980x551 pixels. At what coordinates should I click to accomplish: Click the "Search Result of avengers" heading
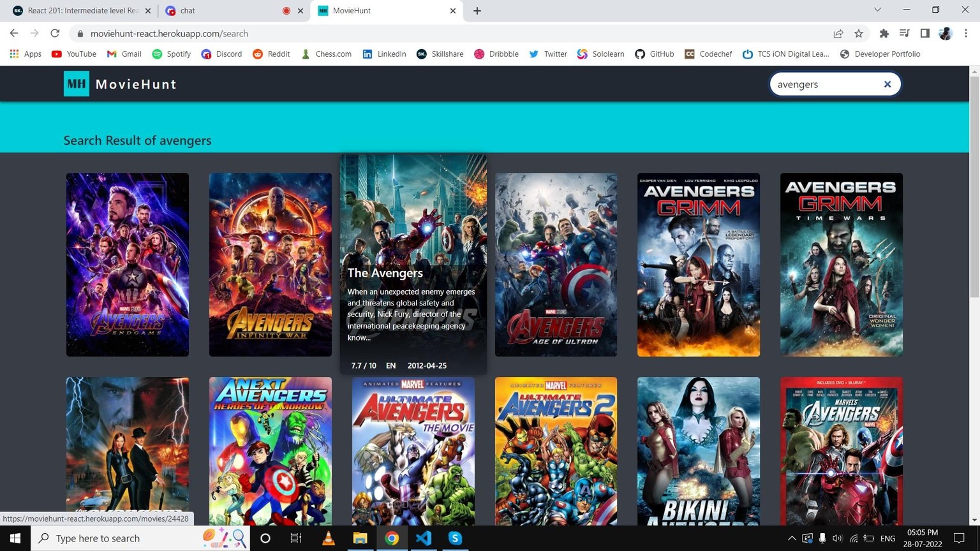coord(137,140)
